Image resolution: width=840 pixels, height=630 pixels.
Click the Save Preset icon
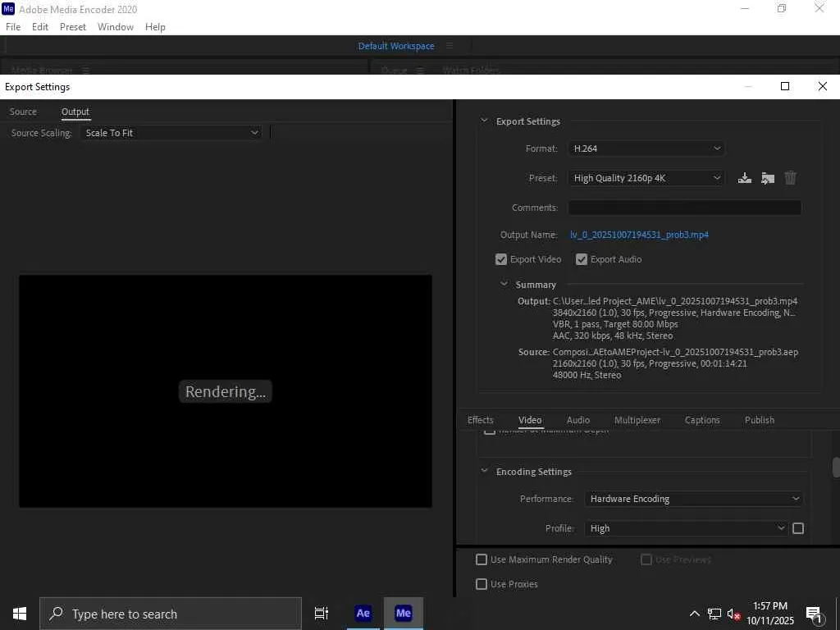tap(745, 178)
